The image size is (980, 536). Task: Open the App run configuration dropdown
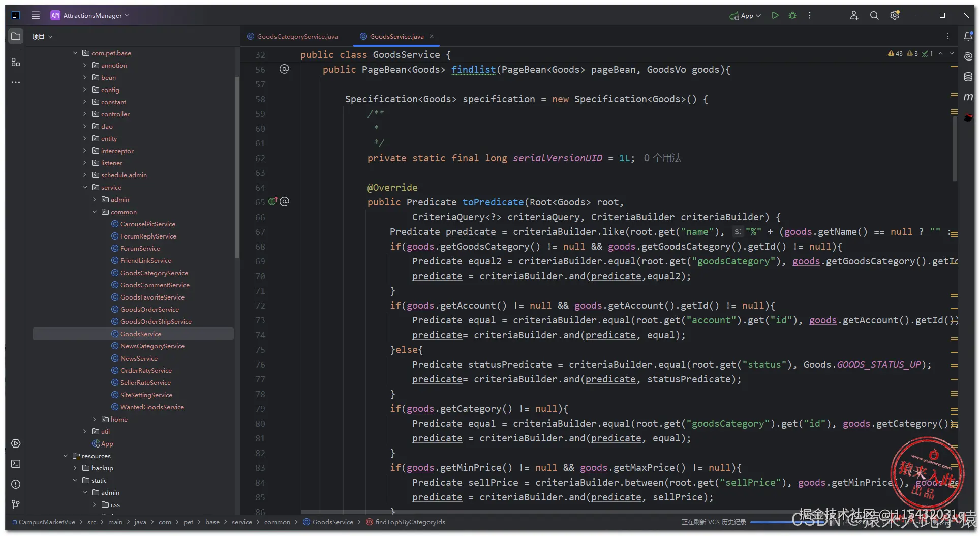pos(745,15)
